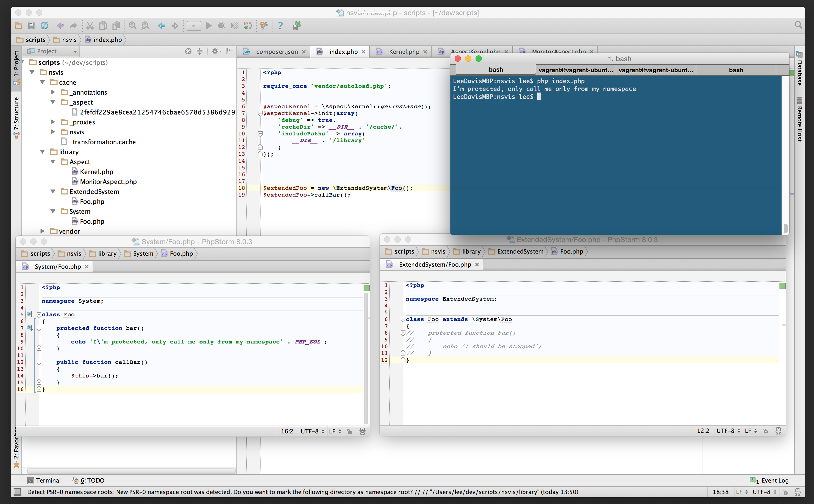814x504 pixels.
Task: Toggle listening for PHP debug connections
Action: 248,26
